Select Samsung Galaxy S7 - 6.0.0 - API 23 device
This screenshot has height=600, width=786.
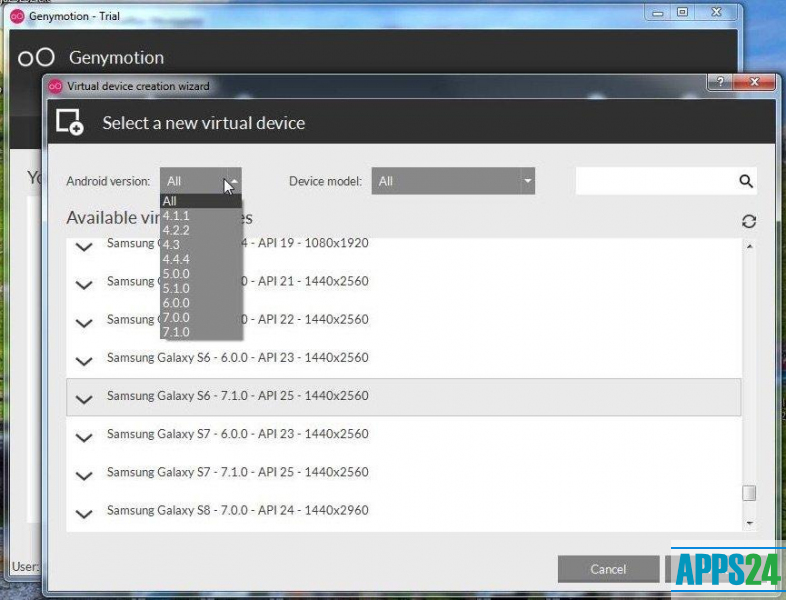404,435
